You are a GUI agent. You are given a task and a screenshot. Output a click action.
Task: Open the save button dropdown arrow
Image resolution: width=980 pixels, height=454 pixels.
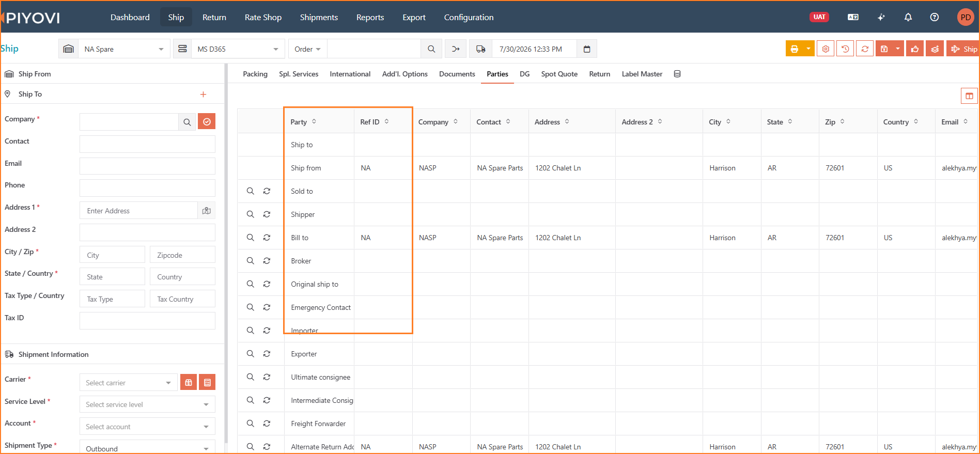pyautogui.click(x=898, y=49)
